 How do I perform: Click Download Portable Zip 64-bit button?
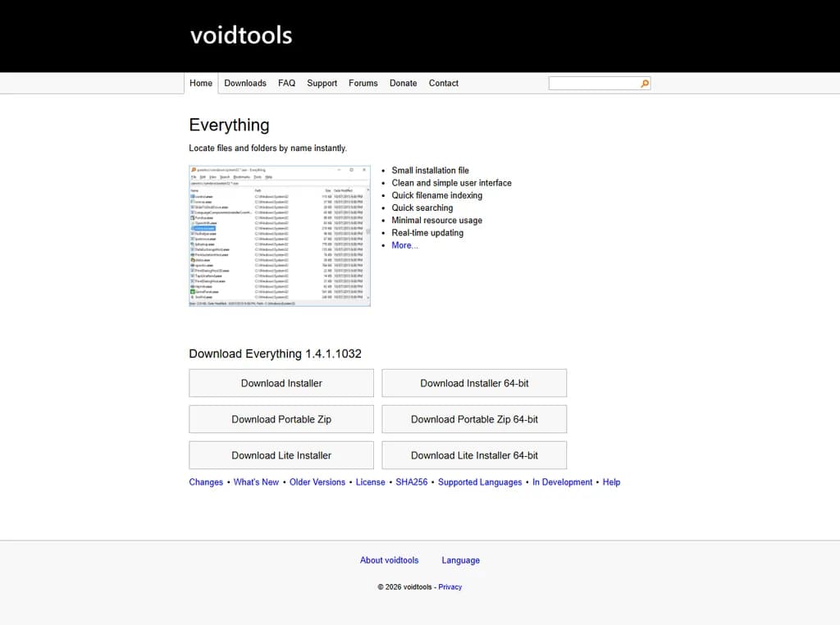474,419
